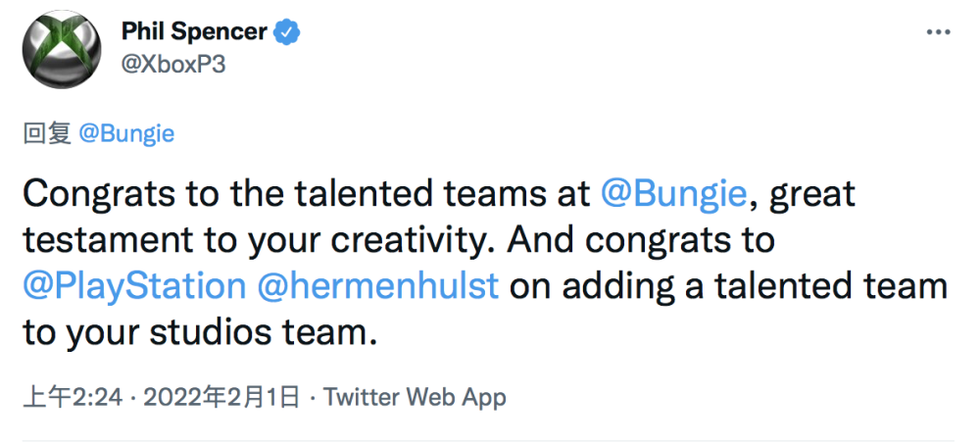Open the @Bungie mention in tweet body
980x445 pixels.
[674, 194]
